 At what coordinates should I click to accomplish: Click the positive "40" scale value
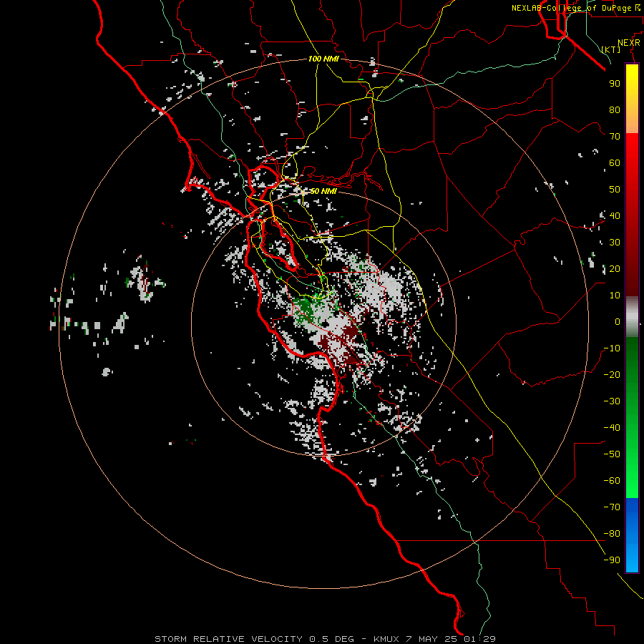point(615,215)
